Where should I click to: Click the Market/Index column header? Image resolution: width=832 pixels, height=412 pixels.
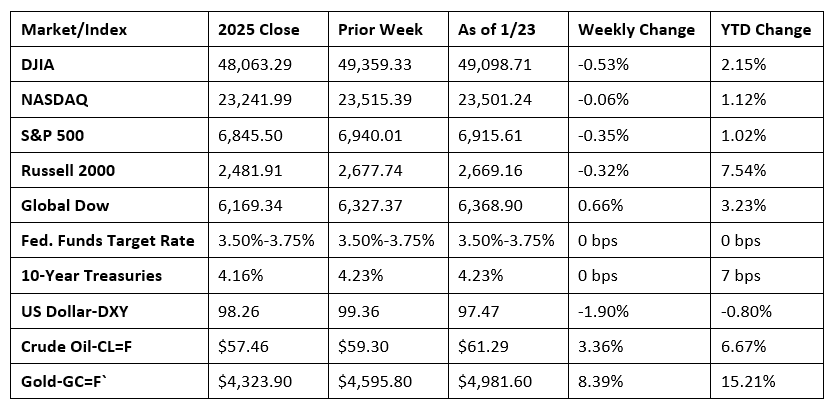[x=65, y=29]
